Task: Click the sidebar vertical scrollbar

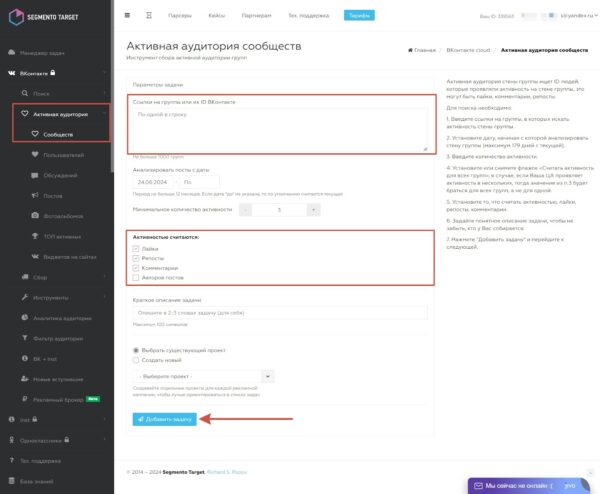Action: click(x=112, y=86)
